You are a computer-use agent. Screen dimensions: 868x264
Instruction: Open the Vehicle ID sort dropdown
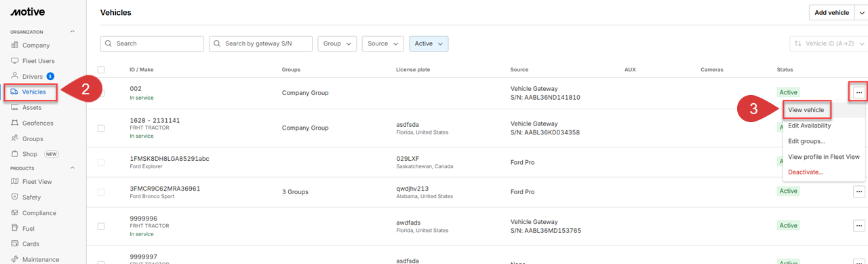pyautogui.click(x=829, y=43)
